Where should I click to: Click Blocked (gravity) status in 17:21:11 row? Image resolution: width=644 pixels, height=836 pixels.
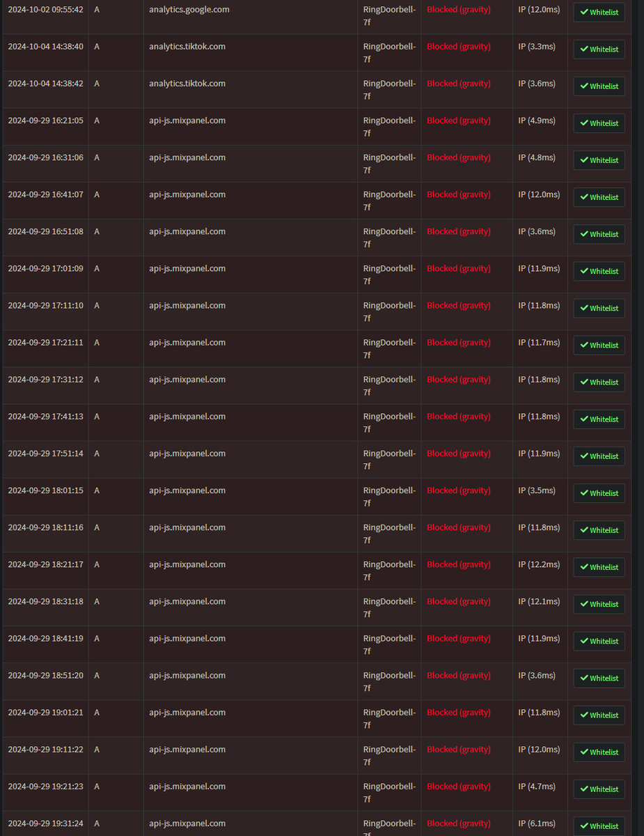point(459,342)
